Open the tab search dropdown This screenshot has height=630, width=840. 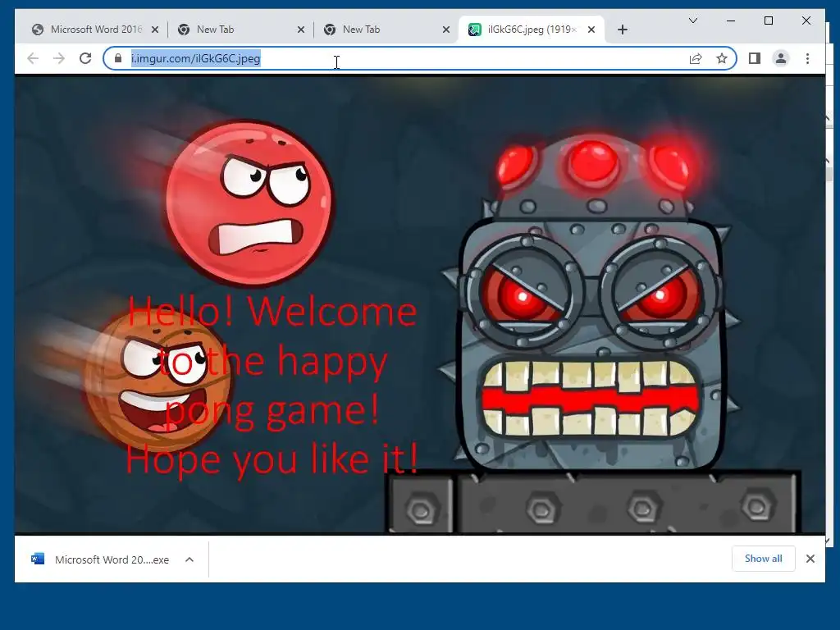pyautogui.click(x=693, y=21)
